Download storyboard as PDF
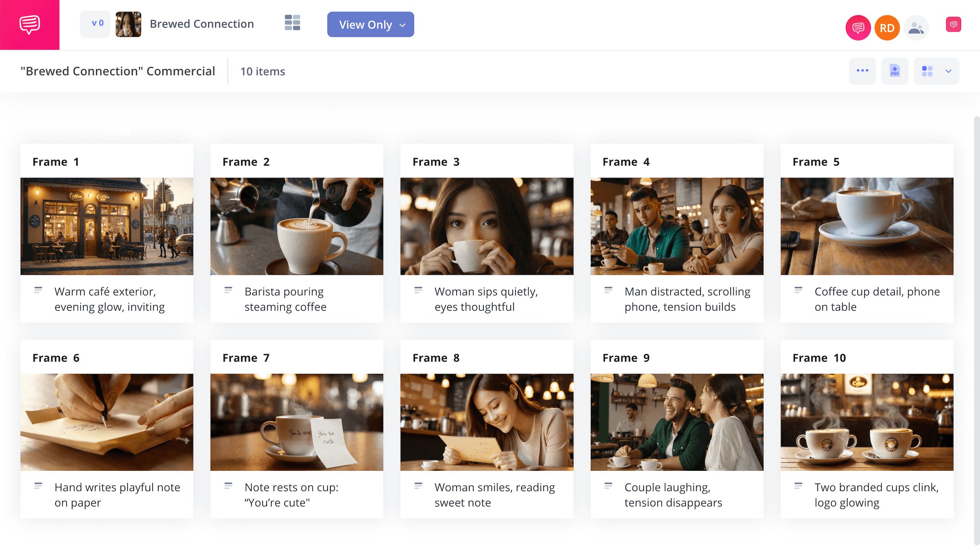This screenshot has width=980, height=555. 895,71
